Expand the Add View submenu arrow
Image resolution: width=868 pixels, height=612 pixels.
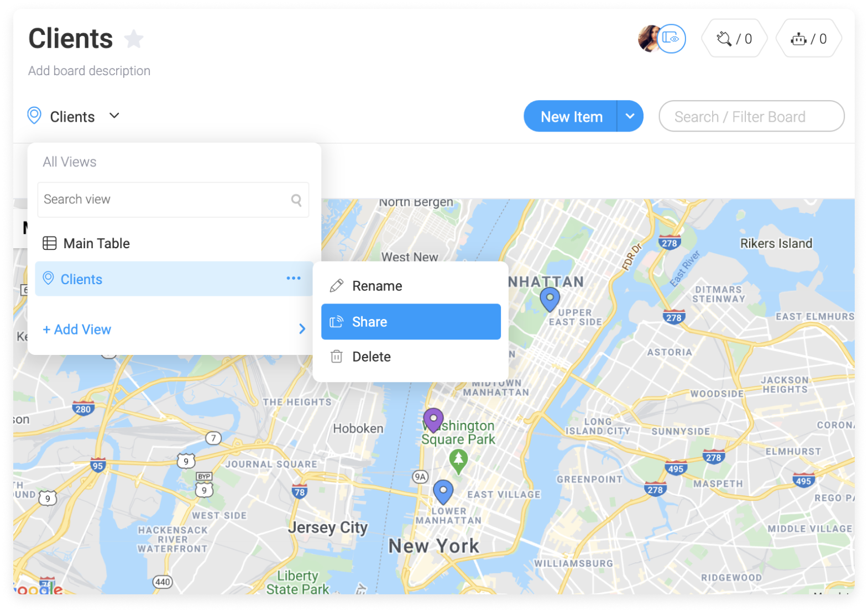pyautogui.click(x=302, y=329)
